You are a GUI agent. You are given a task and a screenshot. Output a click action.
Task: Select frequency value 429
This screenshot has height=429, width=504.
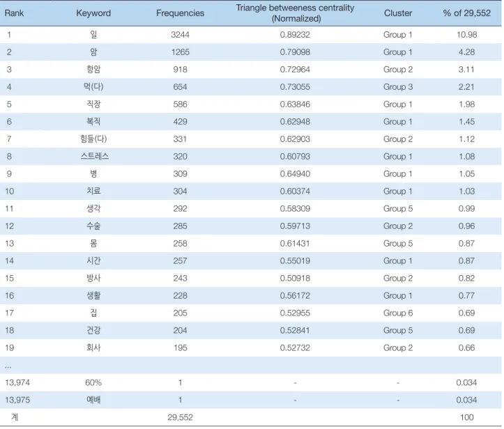point(180,122)
